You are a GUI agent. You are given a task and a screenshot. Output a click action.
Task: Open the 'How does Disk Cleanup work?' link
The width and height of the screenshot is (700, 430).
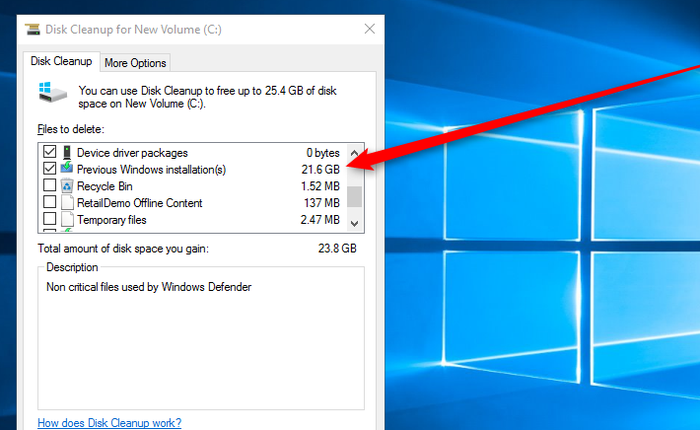coord(109,423)
